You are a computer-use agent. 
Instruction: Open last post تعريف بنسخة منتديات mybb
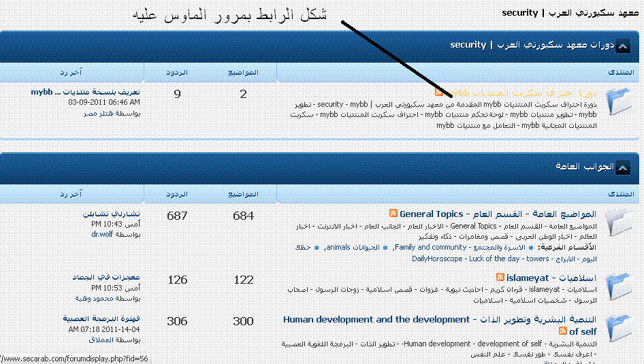point(85,92)
